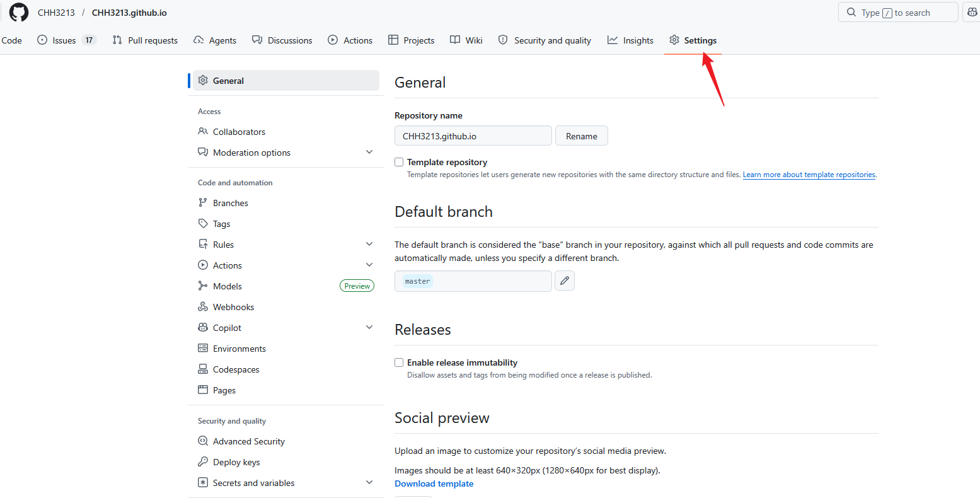
Task: Open the Actions tab in the top navigation
Action: 350,40
